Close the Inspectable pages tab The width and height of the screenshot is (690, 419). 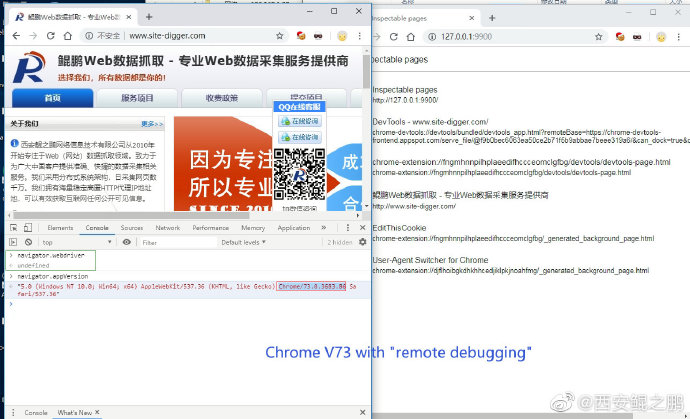point(472,18)
